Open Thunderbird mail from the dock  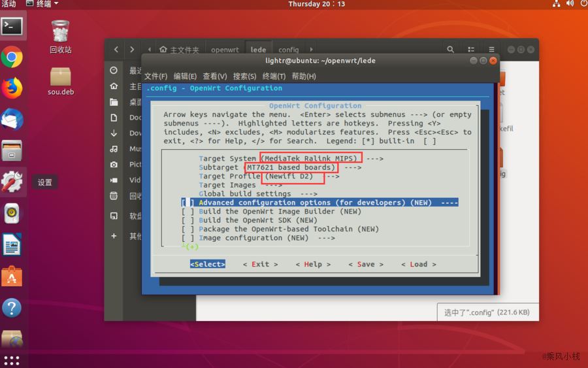12,120
